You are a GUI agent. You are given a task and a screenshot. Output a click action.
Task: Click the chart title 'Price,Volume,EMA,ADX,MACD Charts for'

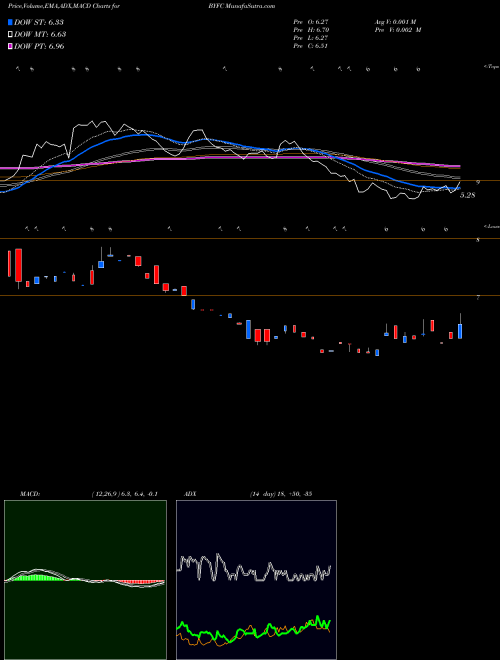tap(64, 7)
